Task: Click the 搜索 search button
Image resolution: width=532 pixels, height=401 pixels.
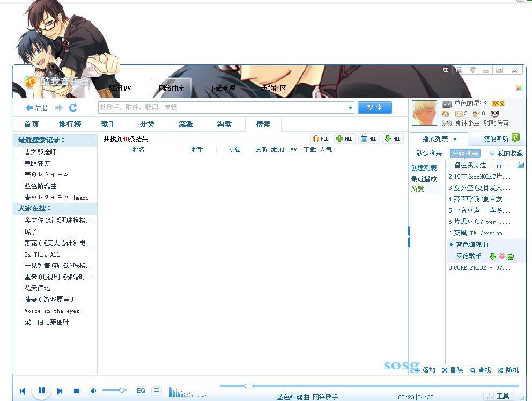Action: (374, 108)
